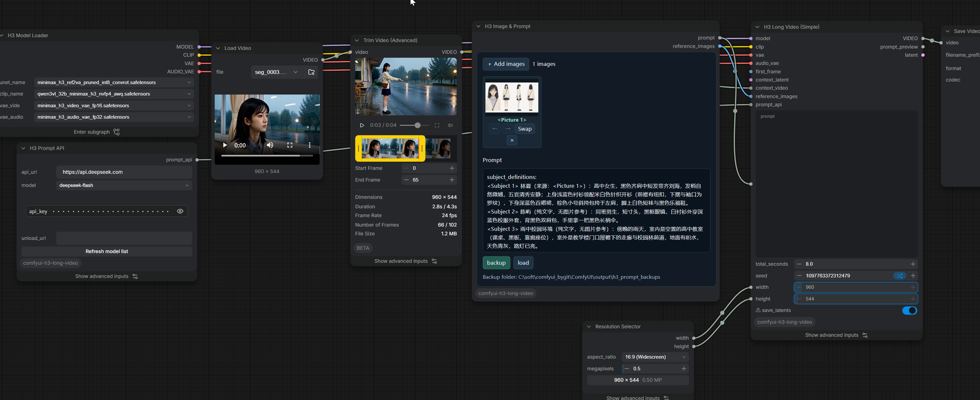Open the unet_name model dropdown
Screen dimensions: 980x400
114,82
